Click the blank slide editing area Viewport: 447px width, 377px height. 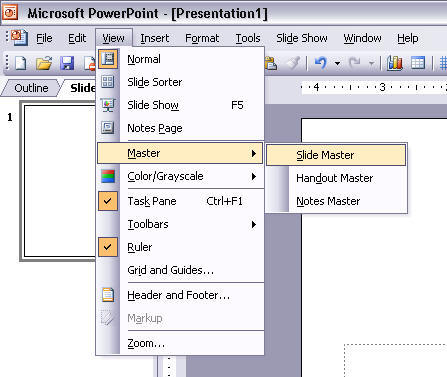[374, 248]
